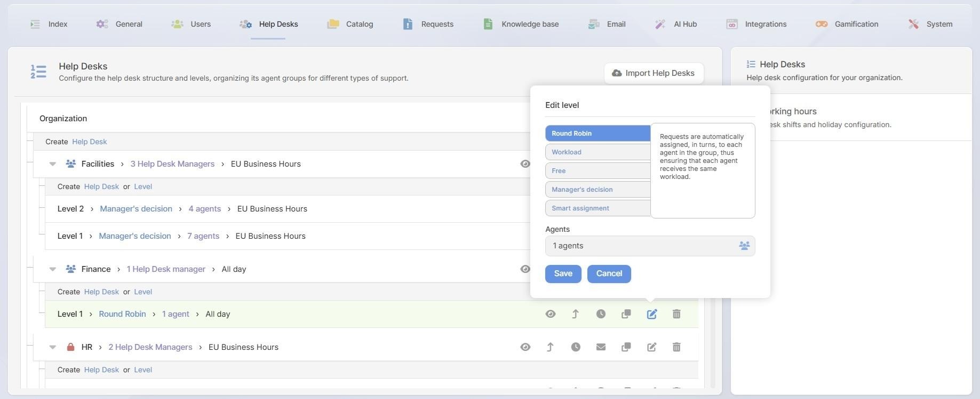Open 2 Help Desk Managers link for HR
The width and height of the screenshot is (980, 399).
(x=150, y=347)
